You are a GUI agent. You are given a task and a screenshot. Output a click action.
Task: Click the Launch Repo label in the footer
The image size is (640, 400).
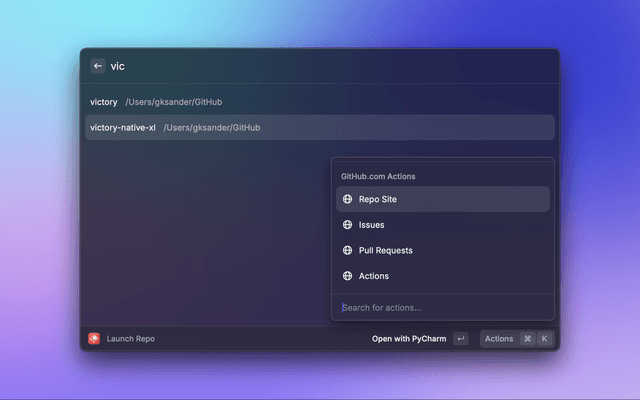(131, 339)
